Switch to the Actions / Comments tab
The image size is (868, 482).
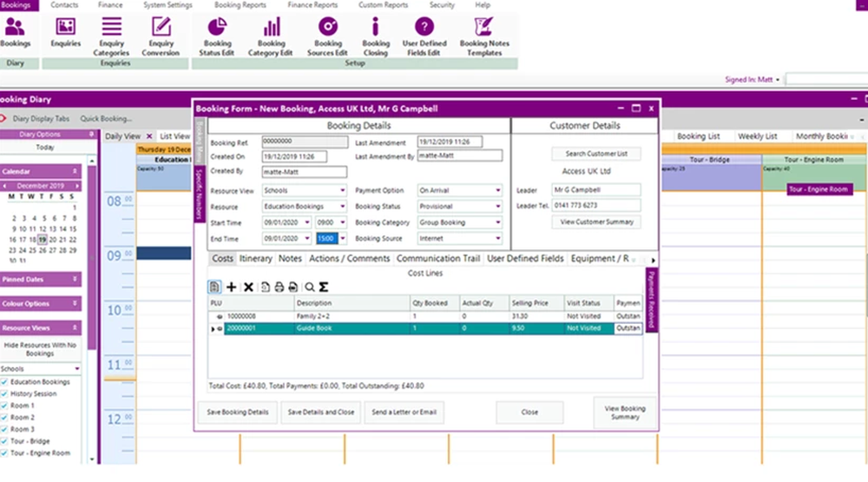(x=349, y=259)
